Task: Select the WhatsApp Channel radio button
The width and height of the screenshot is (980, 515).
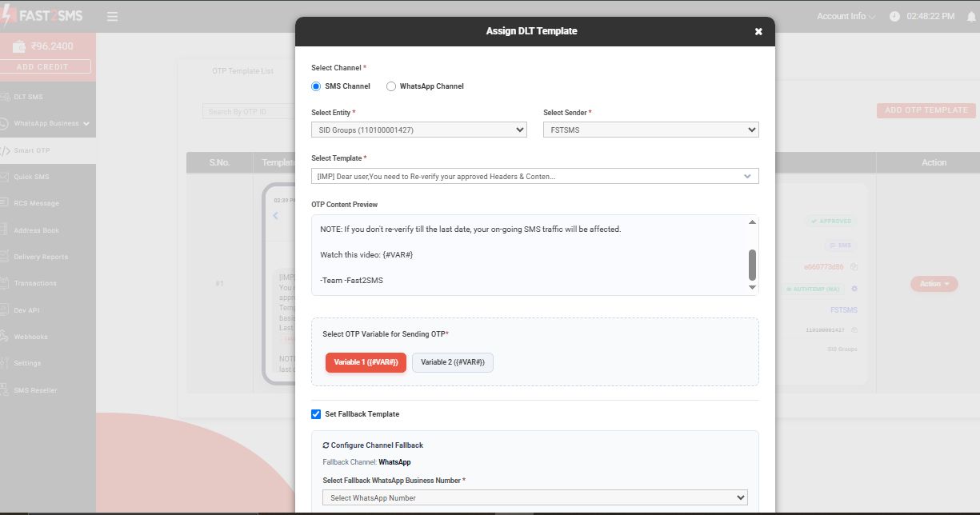Action: (x=391, y=86)
